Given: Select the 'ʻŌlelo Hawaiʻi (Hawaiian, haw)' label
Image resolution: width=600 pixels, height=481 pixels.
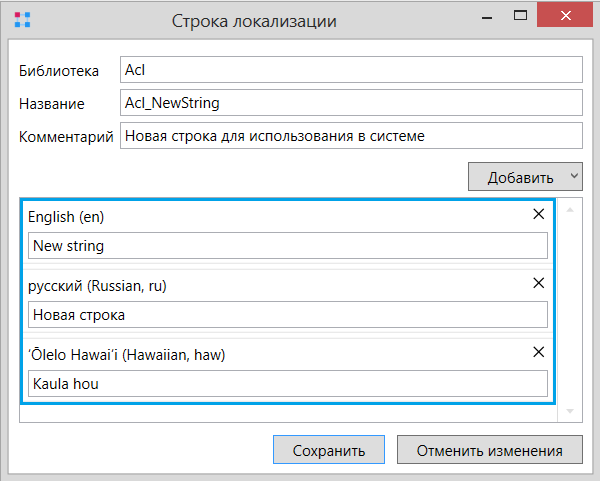Looking at the screenshot, I should point(126,355).
